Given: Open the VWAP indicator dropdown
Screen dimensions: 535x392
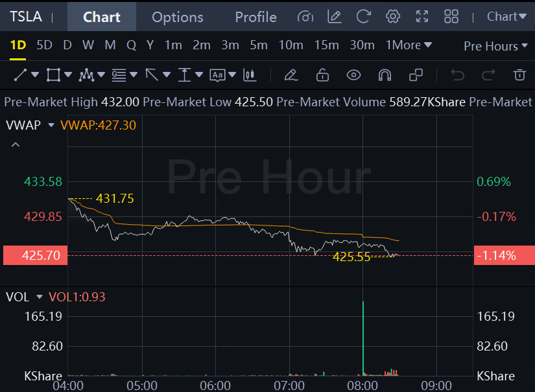Looking at the screenshot, I should click(x=51, y=125).
